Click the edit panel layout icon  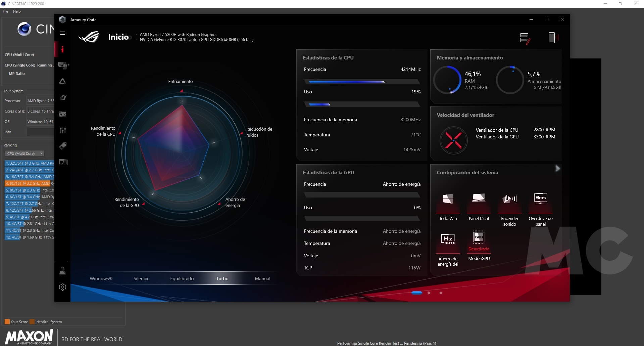click(525, 38)
